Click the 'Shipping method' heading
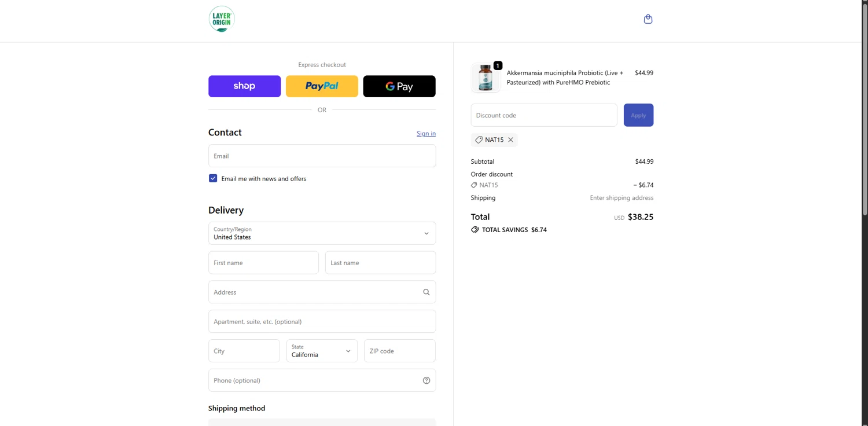 tap(237, 408)
